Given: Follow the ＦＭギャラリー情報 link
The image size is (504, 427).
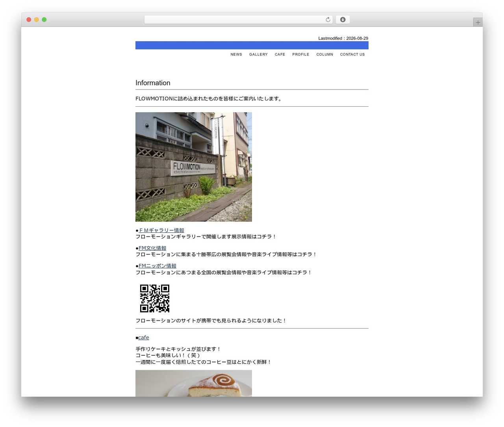Looking at the screenshot, I should pyautogui.click(x=161, y=230).
